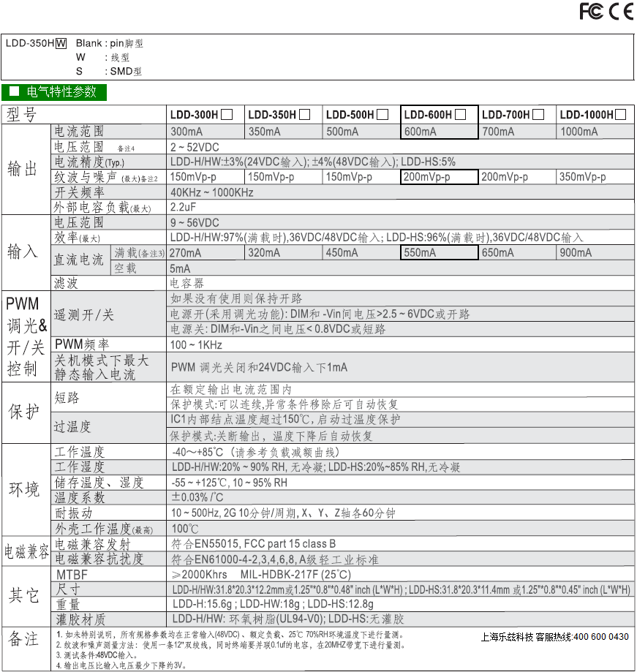Click the 2 ~ 52VDC output voltage value
The image size is (637, 672).
coord(195,148)
